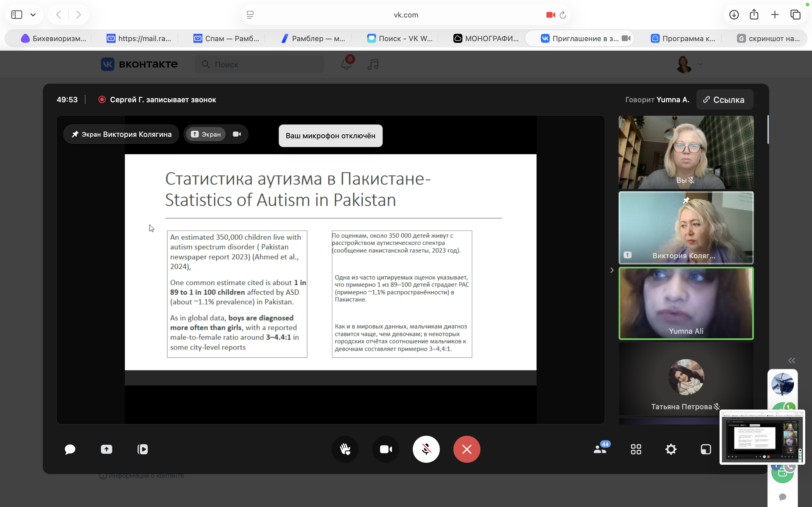Viewport: 812px width, 507px height.
Task: Click the picture-in-picture minimize call icon
Action: (x=706, y=449)
